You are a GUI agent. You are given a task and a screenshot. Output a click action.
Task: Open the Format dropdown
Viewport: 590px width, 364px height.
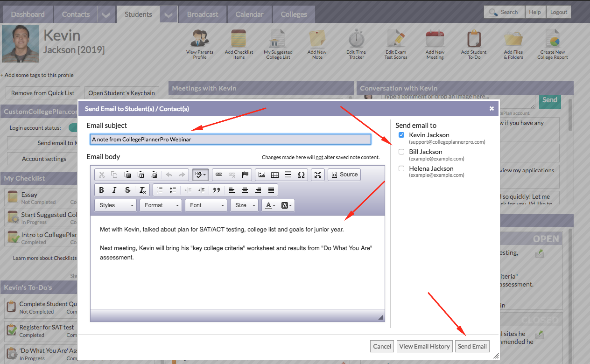pos(161,205)
